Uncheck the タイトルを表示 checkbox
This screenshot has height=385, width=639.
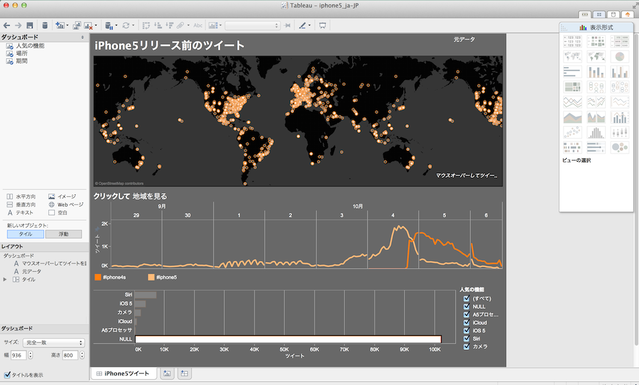tap(7, 375)
